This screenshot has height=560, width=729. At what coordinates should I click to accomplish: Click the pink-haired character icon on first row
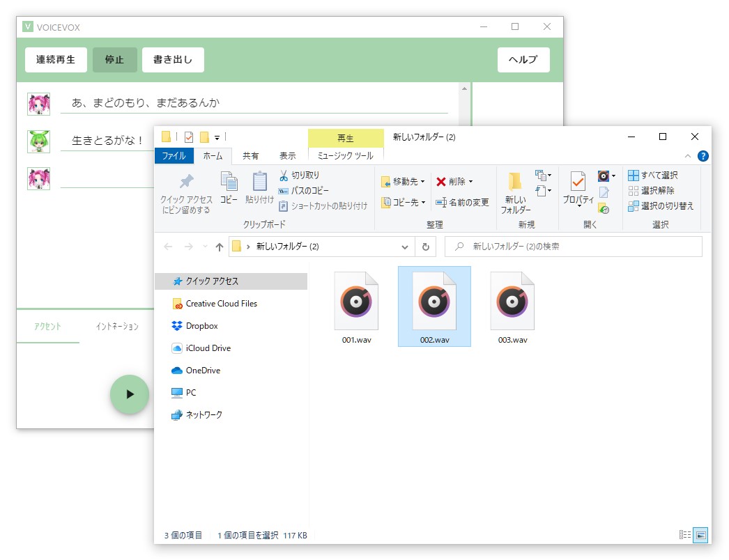40,102
